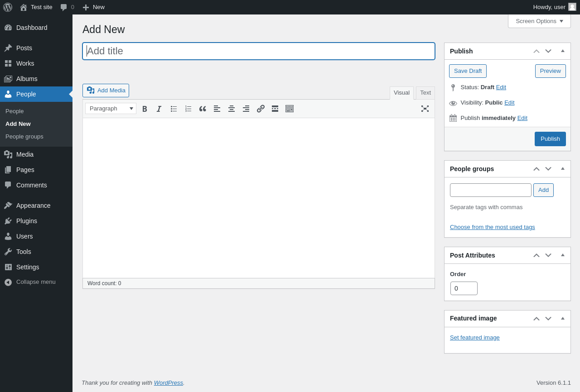Open Posts menu
580x392 pixels.
coord(36,48)
